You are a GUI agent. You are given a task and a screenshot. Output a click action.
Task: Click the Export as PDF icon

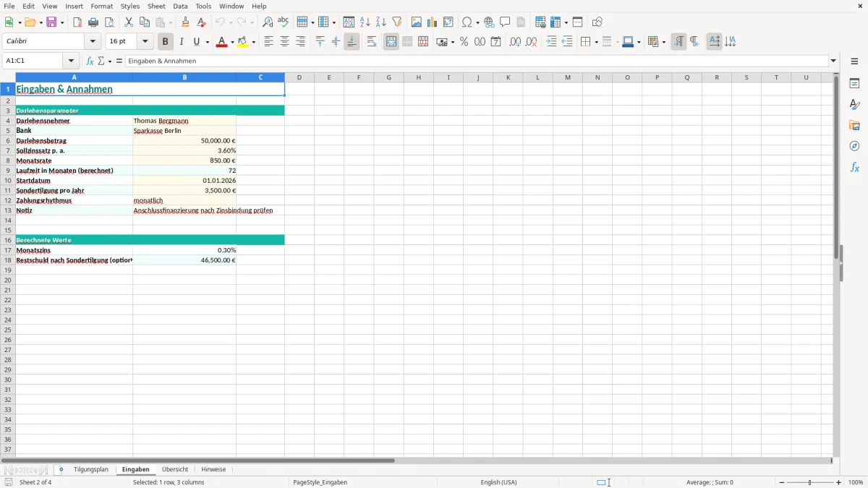77,22
